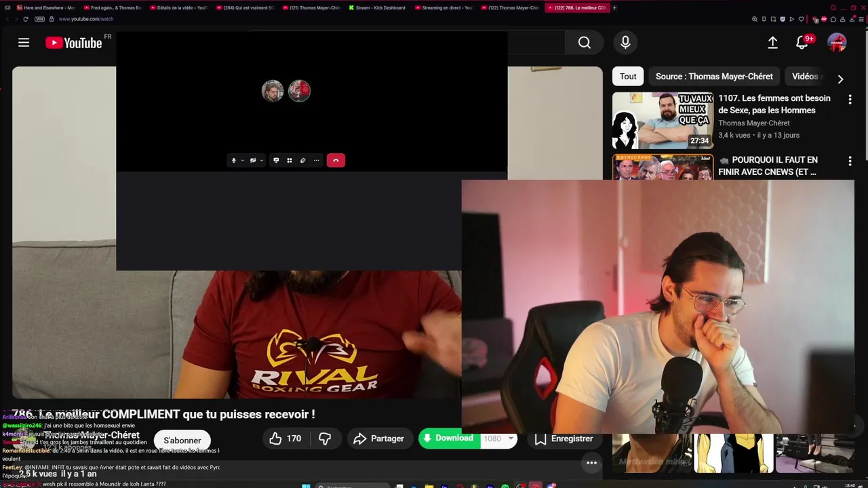868x488 pixels.
Task: Expand microphone options arrow in call
Action: (242, 161)
